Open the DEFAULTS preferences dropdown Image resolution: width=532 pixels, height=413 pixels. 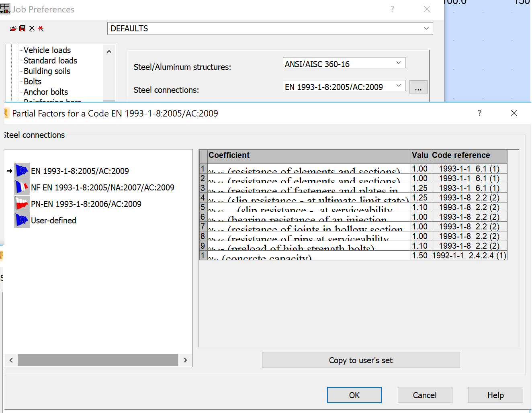pos(270,29)
